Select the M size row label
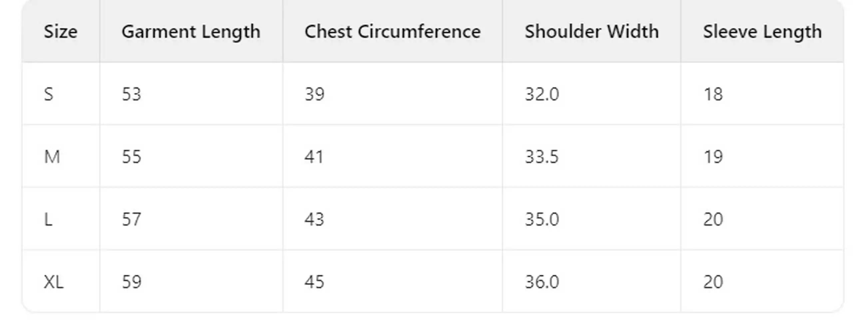Screen dimensions: 868x333 (x=52, y=157)
